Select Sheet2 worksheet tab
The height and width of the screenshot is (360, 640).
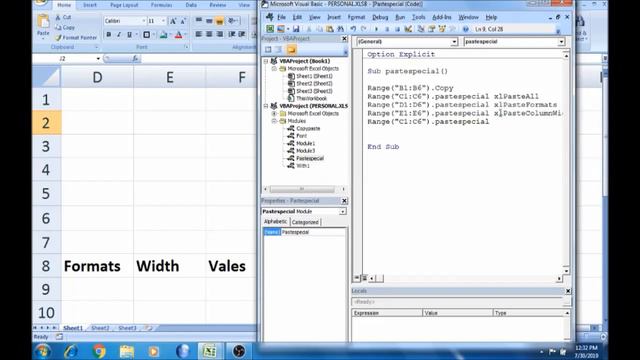tap(100, 328)
